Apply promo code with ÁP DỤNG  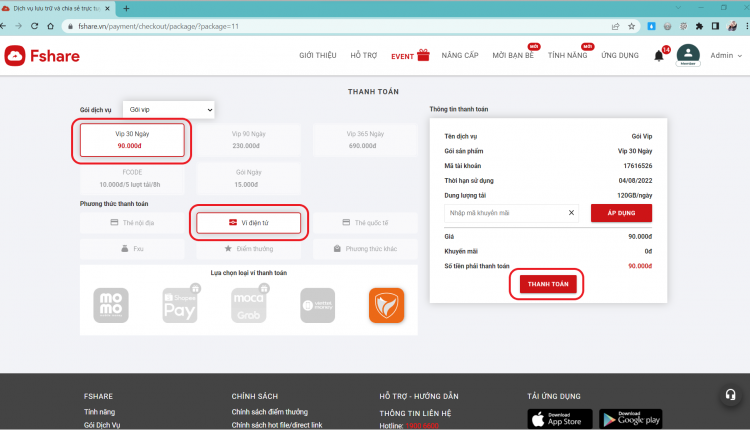tap(621, 213)
